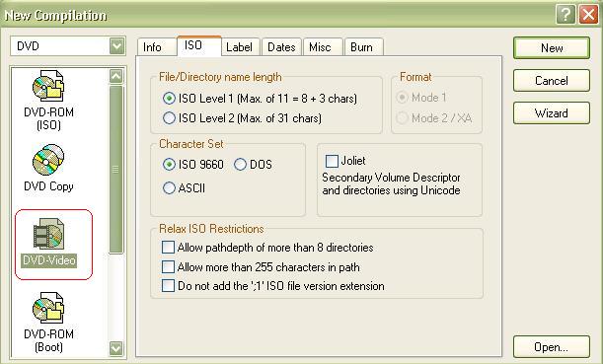Check Allow more than 255 characters in path

click(168, 266)
